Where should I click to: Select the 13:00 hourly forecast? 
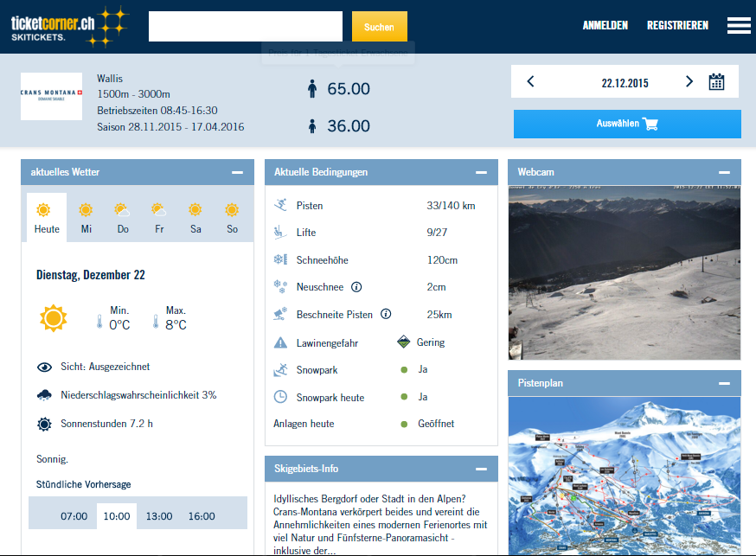[159, 516]
